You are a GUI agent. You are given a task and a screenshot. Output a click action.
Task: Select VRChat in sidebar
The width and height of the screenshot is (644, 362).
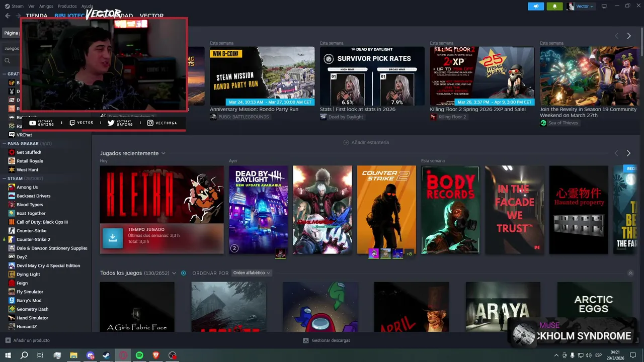(x=24, y=135)
